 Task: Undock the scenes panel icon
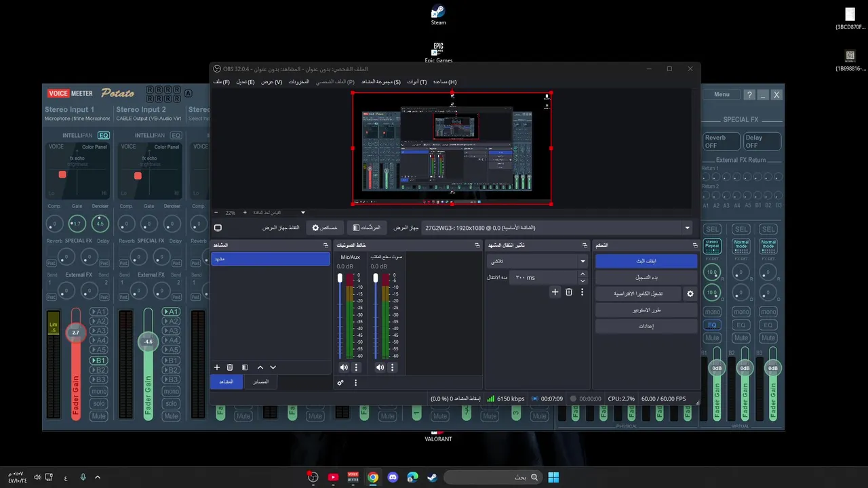(x=326, y=245)
